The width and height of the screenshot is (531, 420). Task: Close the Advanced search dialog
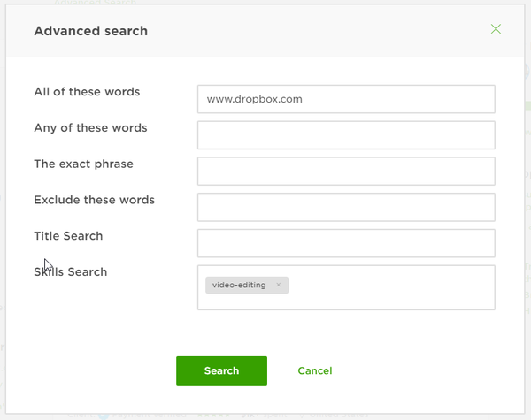[x=496, y=29]
